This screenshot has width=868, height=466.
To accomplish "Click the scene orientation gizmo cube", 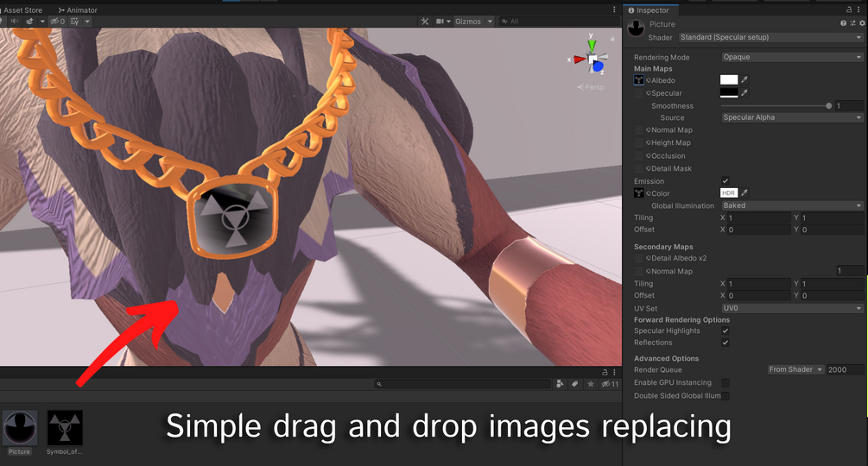I will tap(592, 59).
